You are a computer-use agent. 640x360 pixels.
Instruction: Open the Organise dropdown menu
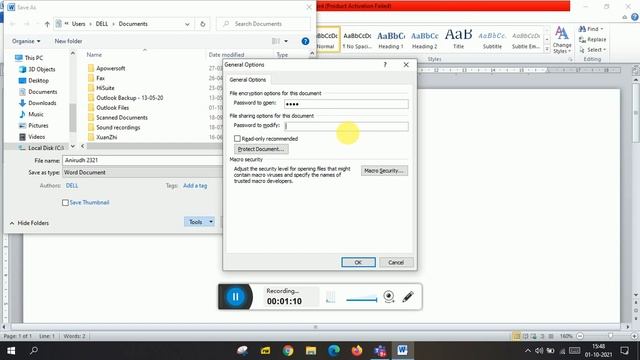coord(26,41)
